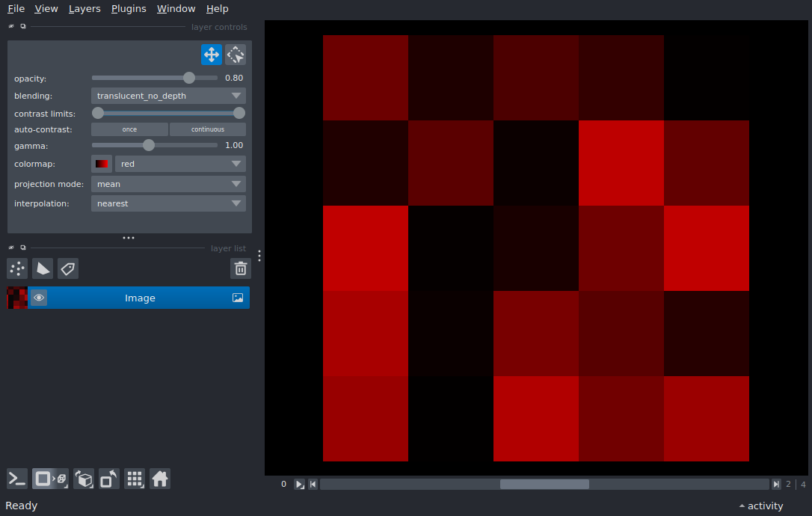Create a new points layer
The height and width of the screenshot is (516, 812).
point(17,268)
